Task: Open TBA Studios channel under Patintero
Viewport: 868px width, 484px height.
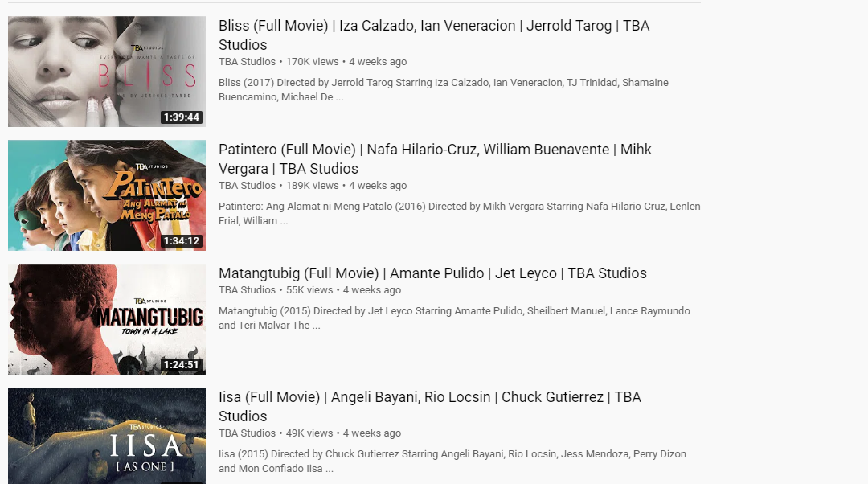Action: (x=247, y=186)
